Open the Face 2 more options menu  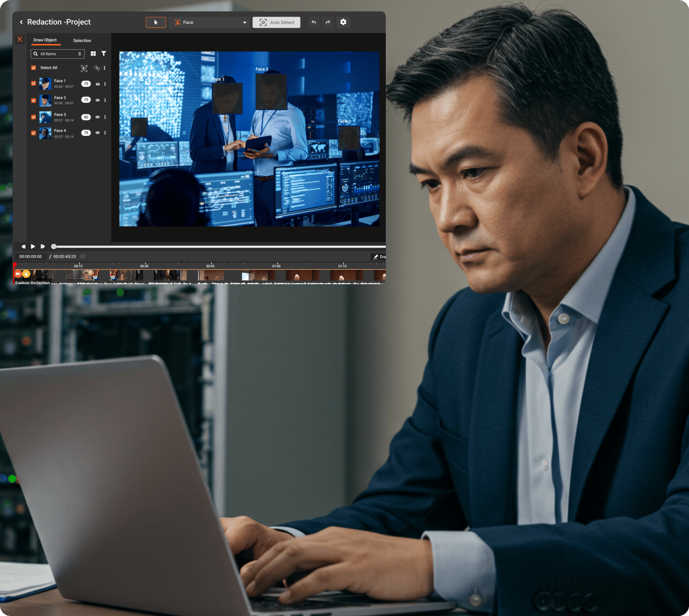click(105, 100)
